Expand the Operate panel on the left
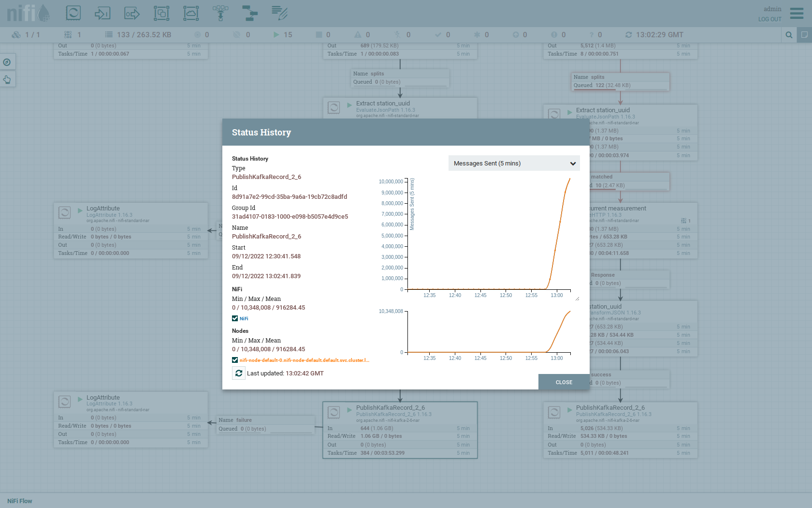812x508 pixels. pyautogui.click(x=7, y=79)
